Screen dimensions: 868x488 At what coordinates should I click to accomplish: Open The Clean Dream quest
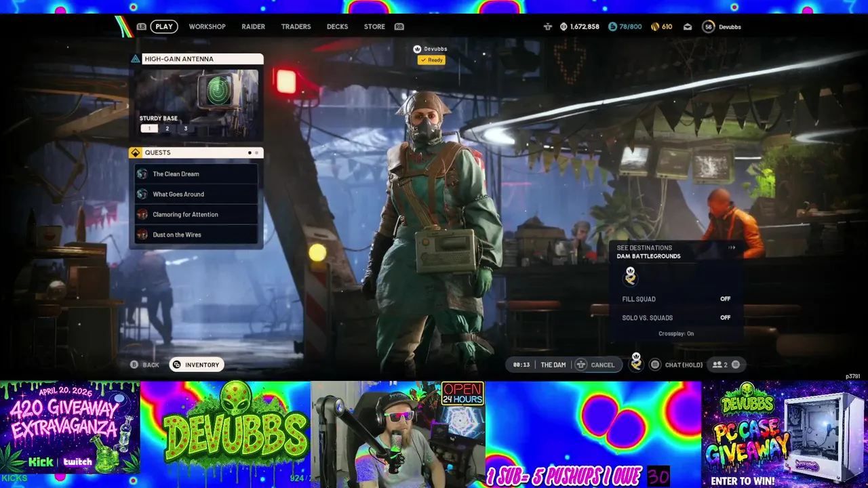[x=196, y=174]
